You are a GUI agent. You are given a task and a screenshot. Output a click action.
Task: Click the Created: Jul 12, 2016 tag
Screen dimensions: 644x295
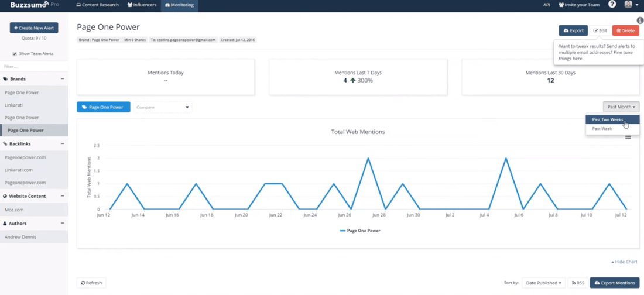coord(238,40)
